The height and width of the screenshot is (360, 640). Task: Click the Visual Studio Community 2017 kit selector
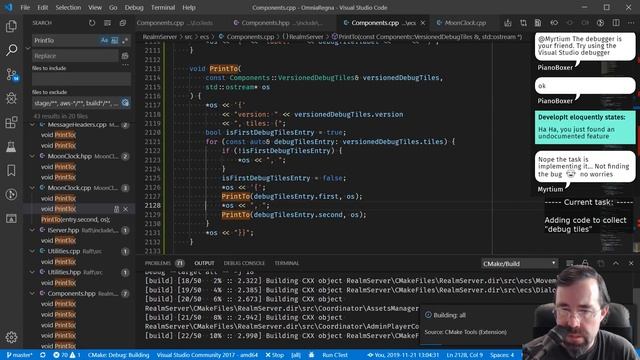pos(207,355)
